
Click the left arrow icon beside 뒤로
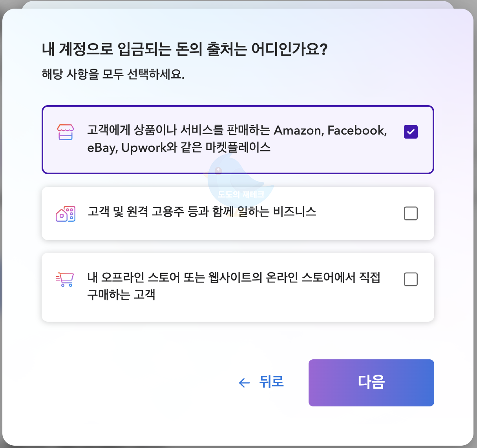pos(243,382)
